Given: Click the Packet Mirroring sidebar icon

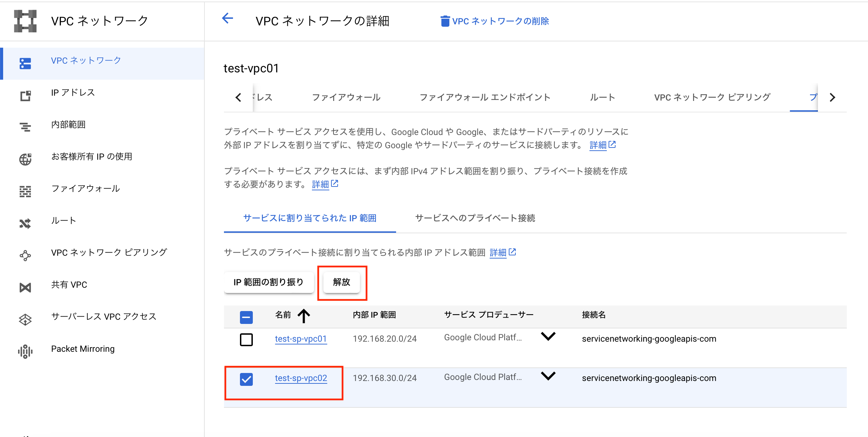Looking at the screenshot, I should [x=25, y=351].
